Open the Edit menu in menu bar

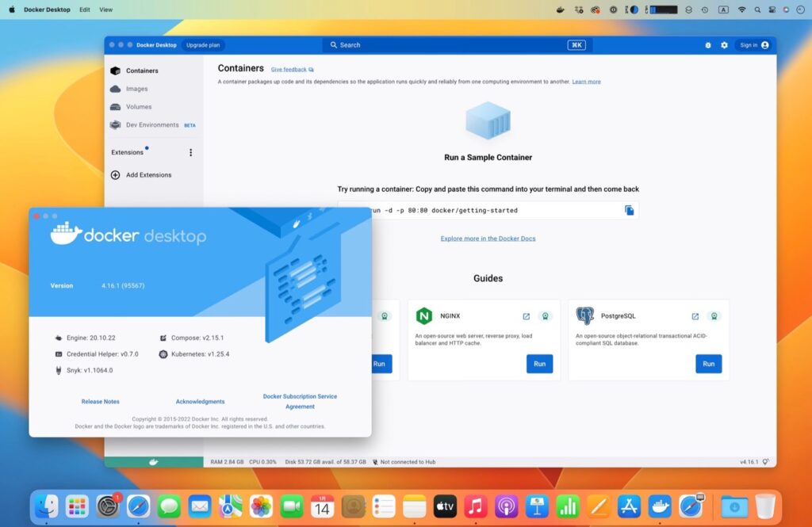84,10
